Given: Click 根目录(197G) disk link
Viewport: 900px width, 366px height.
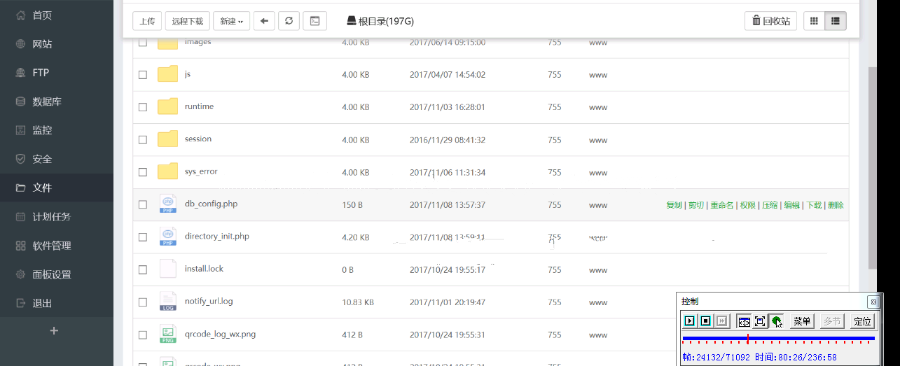Looking at the screenshot, I should coord(380,21).
